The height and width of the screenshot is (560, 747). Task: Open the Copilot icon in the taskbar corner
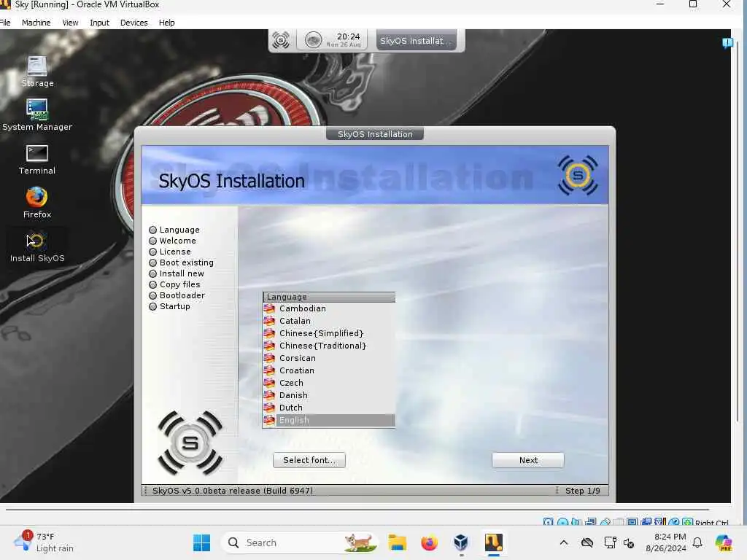coord(724,542)
